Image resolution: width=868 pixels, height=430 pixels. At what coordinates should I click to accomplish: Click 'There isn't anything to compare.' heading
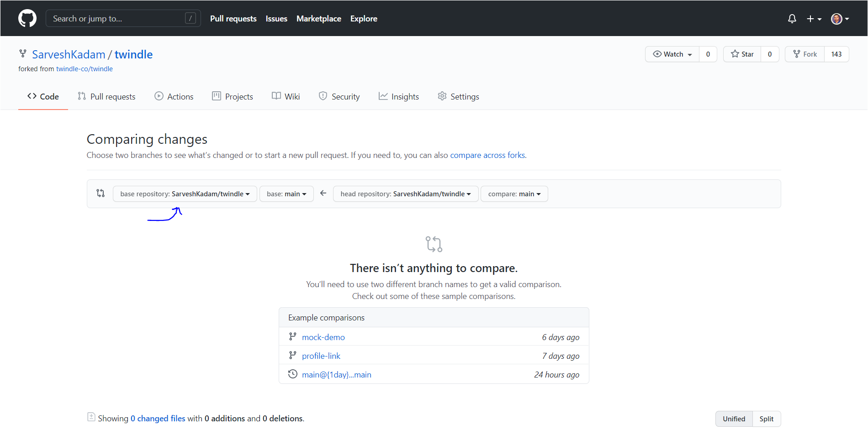point(434,268)
